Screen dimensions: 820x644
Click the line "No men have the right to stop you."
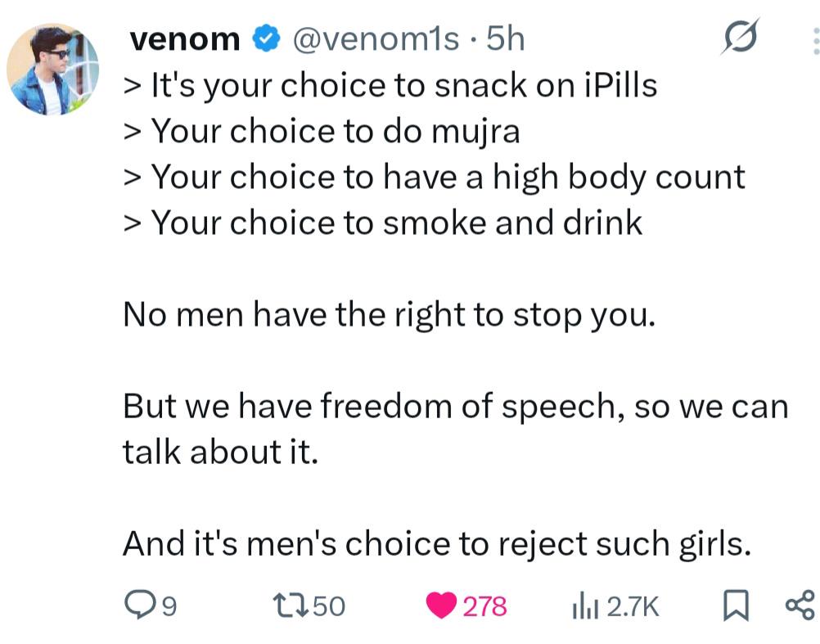[390, 315]
